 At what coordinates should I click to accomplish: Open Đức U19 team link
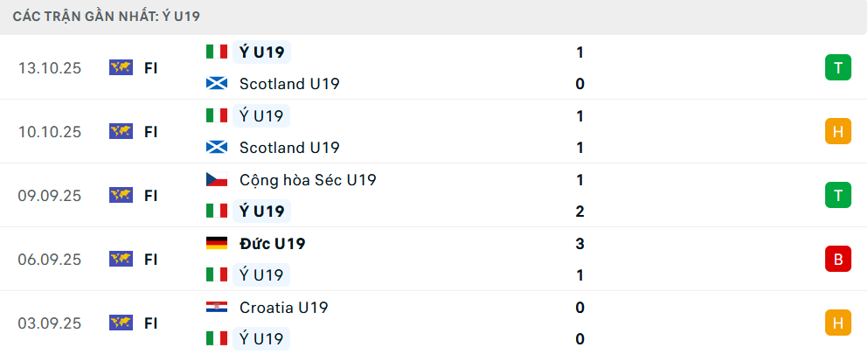coord(272,243)
